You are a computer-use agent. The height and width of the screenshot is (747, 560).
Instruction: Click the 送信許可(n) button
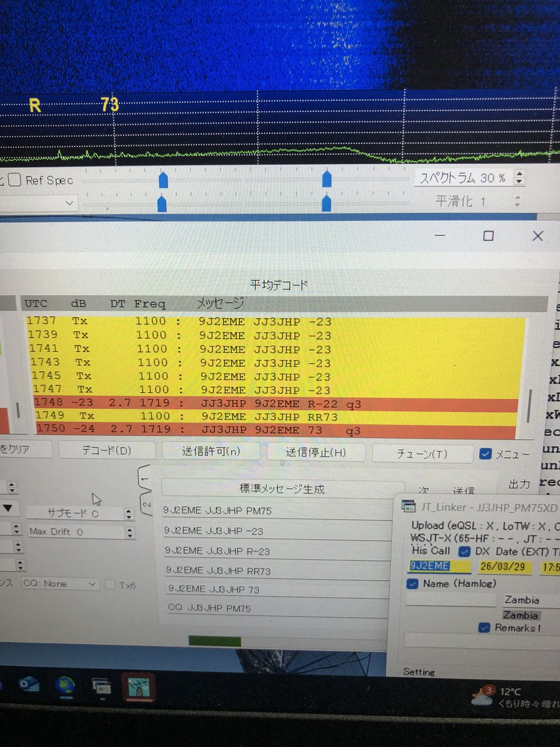tap(210, 452)
